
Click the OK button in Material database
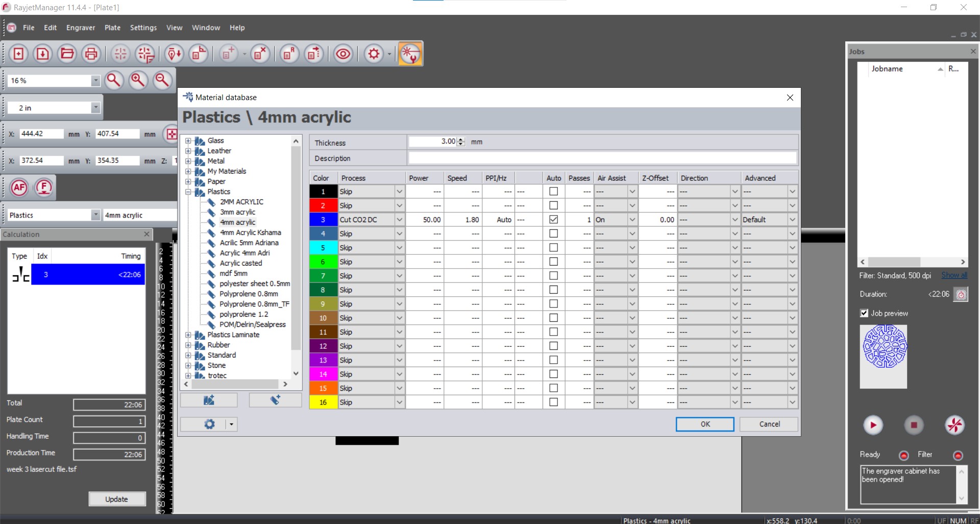(x=705, y=424)
